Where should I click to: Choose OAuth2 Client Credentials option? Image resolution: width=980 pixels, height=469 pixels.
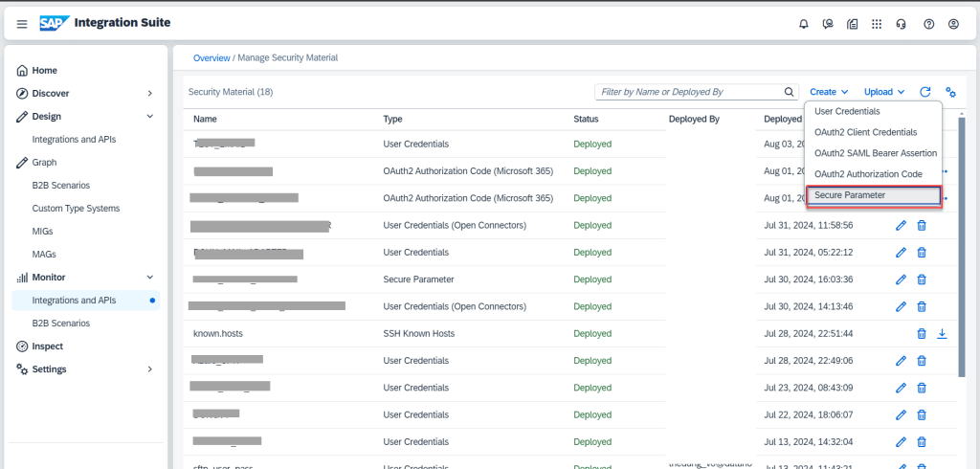coord(865,132)
